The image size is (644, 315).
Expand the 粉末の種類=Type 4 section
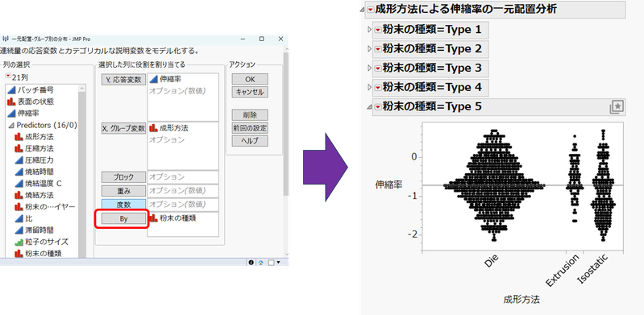[x=369, y=87]
